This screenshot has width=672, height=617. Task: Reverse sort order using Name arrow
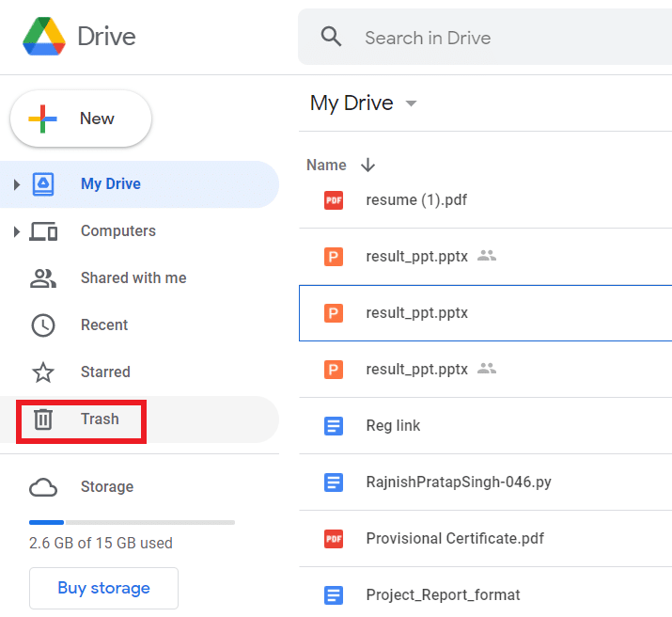tap(367, 166)
